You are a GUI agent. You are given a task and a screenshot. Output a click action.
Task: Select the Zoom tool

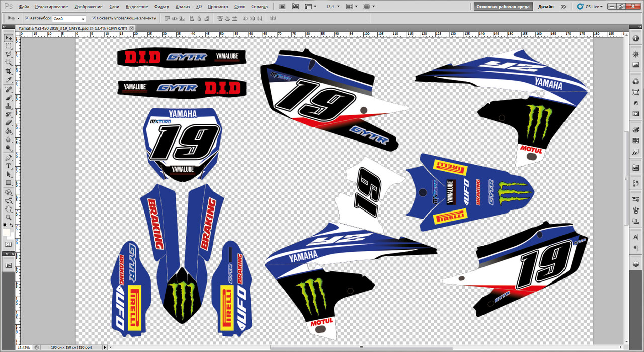(9, 218)
